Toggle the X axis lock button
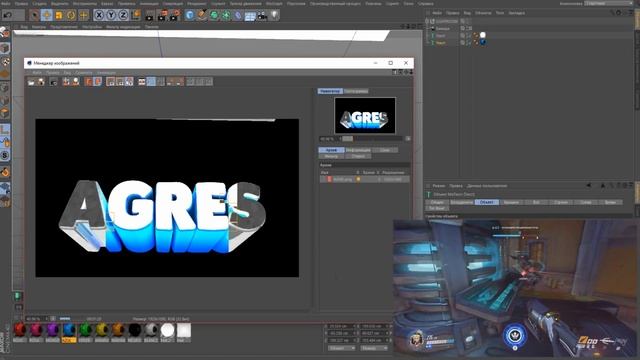 [x=99, y=15]
